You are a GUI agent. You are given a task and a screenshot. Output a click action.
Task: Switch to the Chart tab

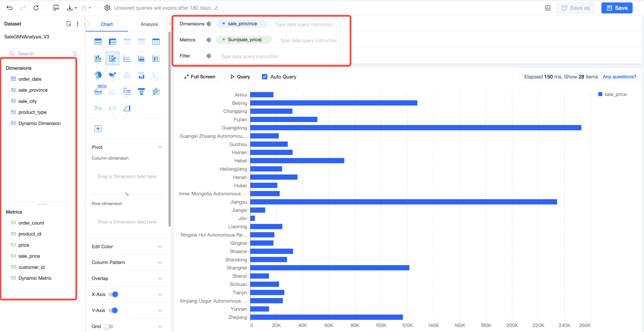click(107, 24)
